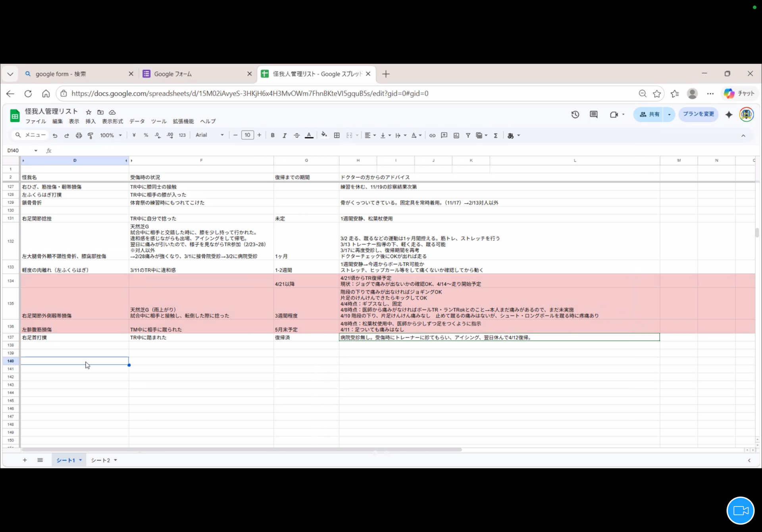Click the insert chart icon
Image resolution: width=762 pixels, height=532 pixels.
[456, 136]
